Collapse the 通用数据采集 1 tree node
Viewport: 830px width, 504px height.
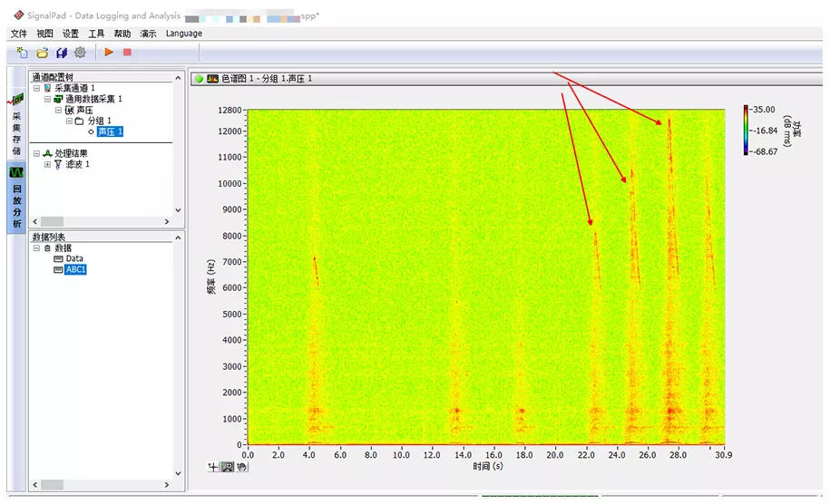pos(47,99)
